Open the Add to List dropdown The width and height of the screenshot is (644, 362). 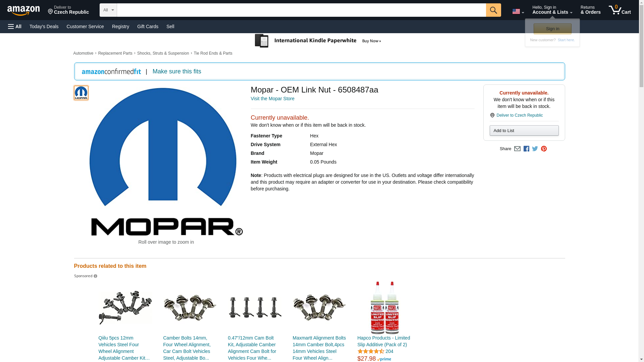(524, 130)
